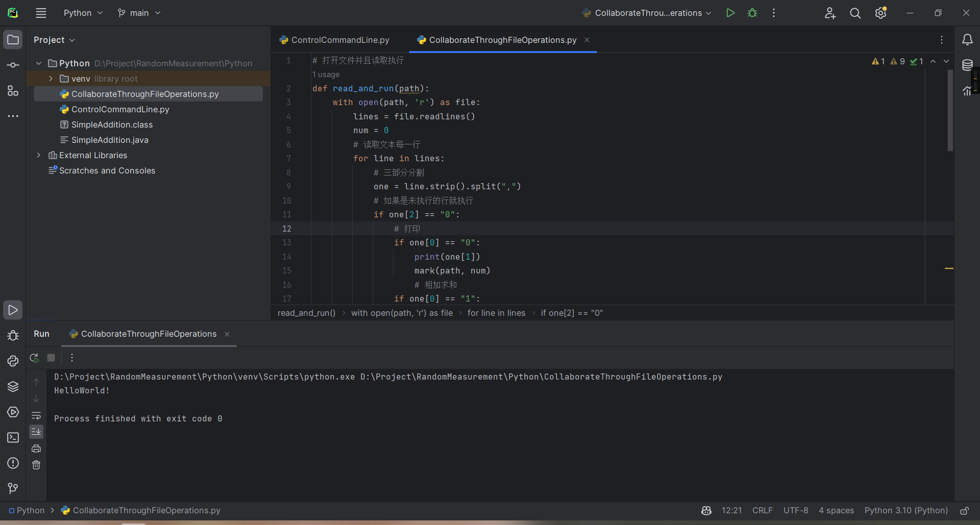Toggle read-only lock in status bar

coord(964,511)
